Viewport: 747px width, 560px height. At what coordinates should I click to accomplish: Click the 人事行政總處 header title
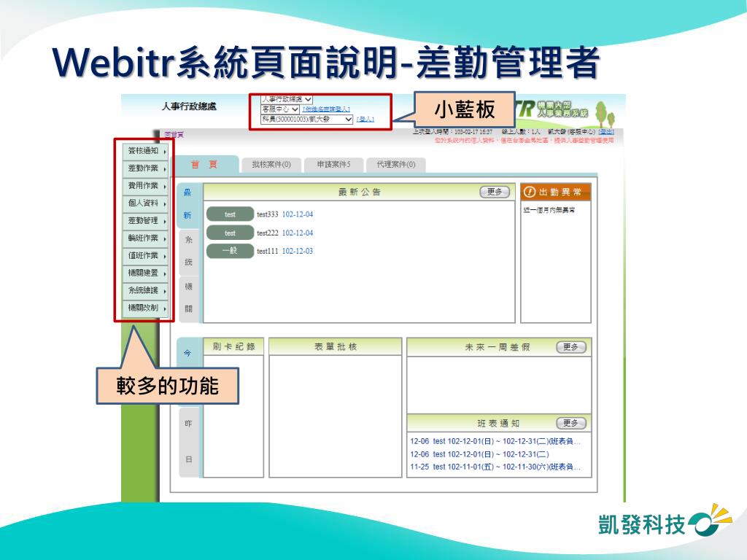[189, 106]
